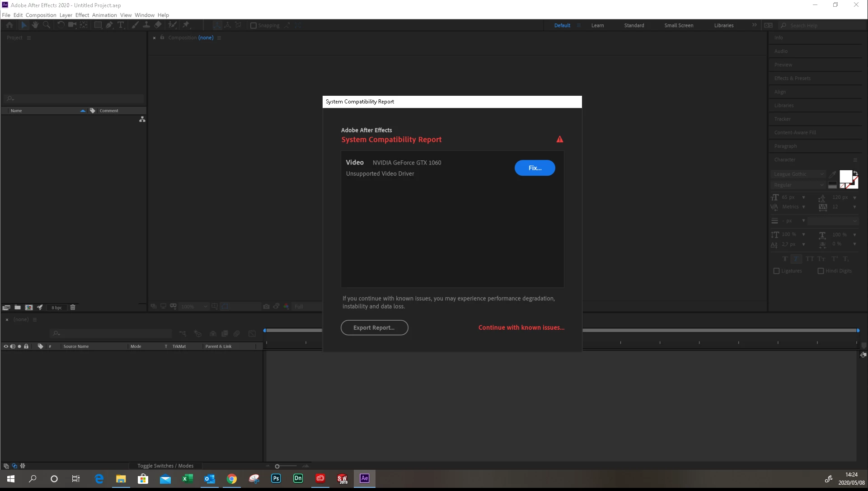Toggle the Hindi Digits checkbox
The width and height of the screenshot is (868, 491).
click(821, 271)
